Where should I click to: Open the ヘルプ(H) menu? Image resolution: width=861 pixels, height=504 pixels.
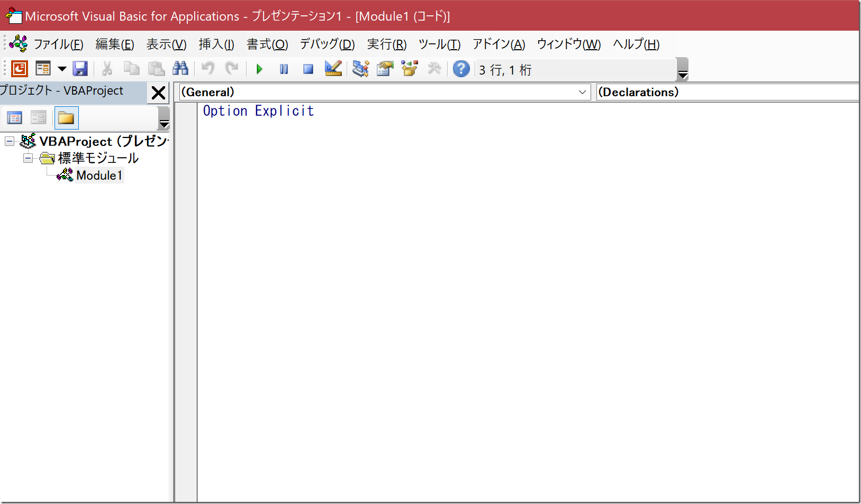click(637, 44)
